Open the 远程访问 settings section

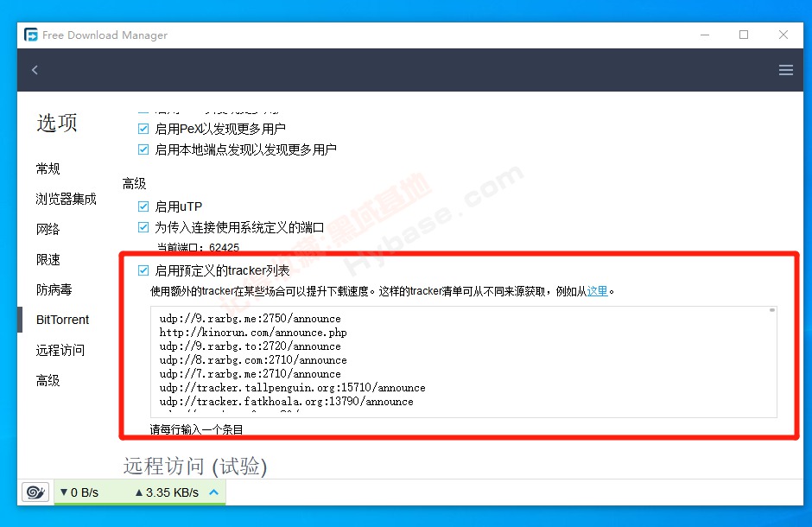60,350
